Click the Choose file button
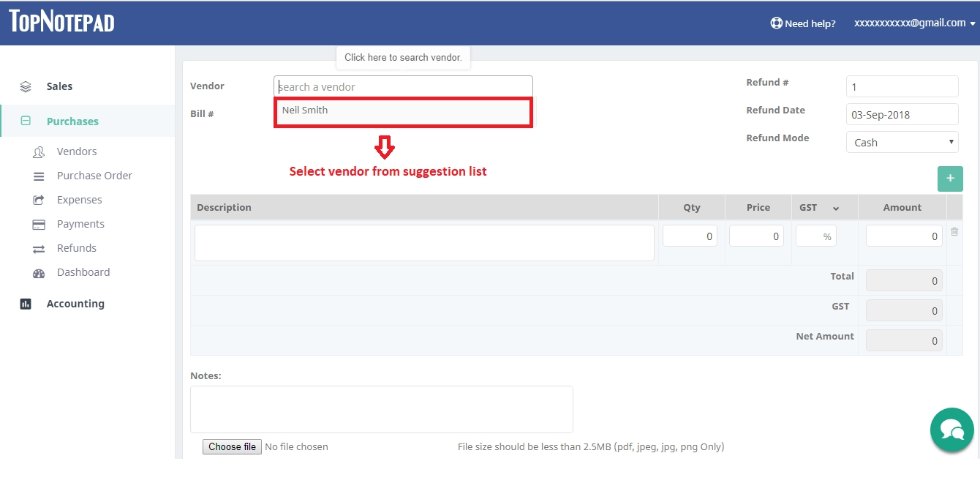This screenshot has height=483, width=980. pyautogui.click(x=231, y=446)
